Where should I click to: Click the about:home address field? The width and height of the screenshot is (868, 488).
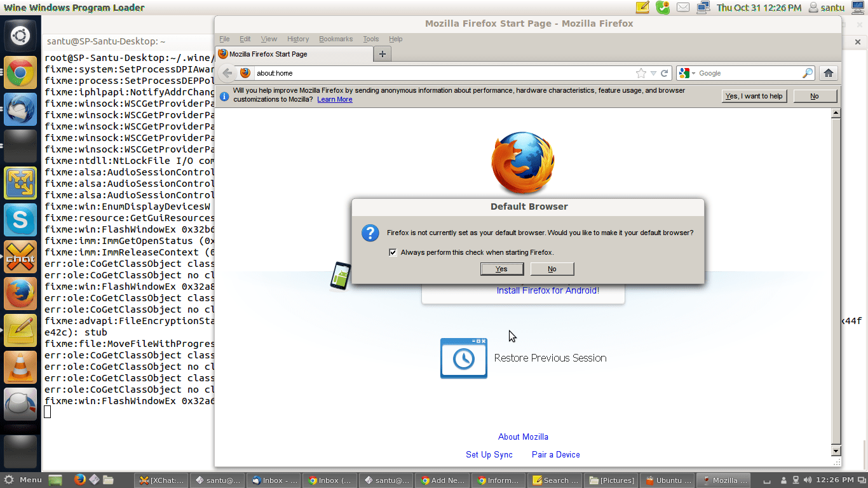pos(444,73)
